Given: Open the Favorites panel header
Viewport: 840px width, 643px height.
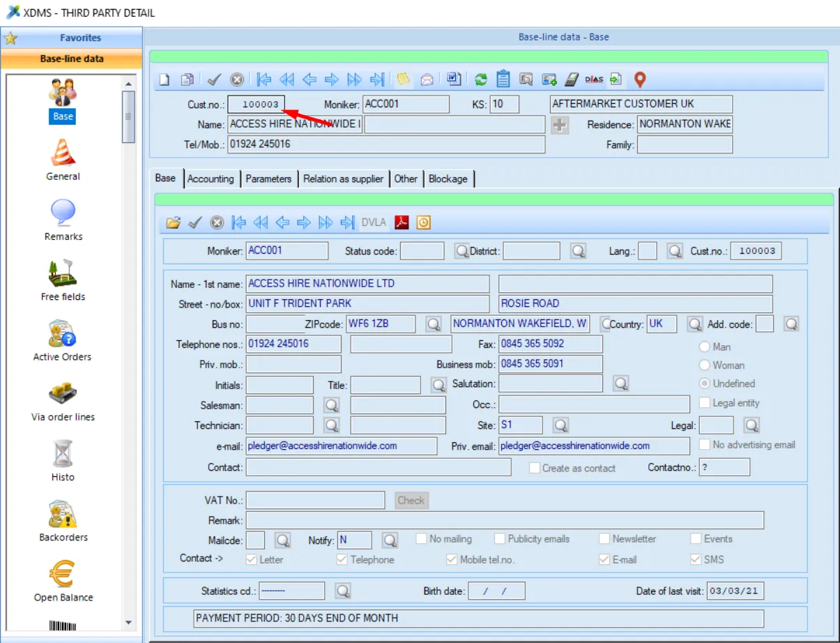Looking at the screenshot, I should [x=71, y=38].
